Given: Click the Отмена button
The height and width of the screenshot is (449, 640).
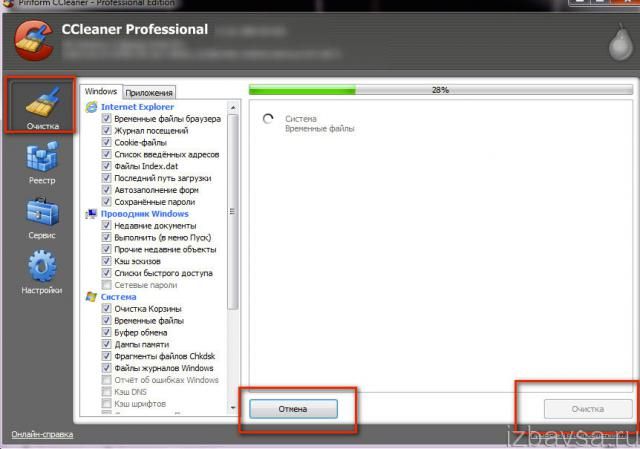Looking at the screenshot, I should click(x=293, y=409).
